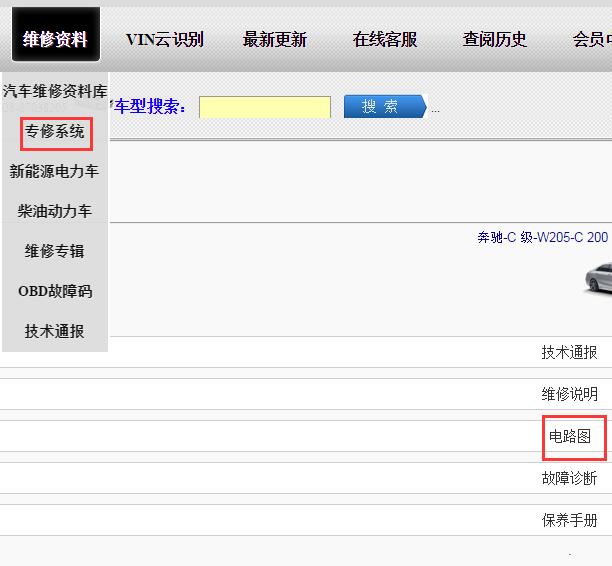This screenshot has width=612, height=566.
Task: Go to VIN云识别 tab
Action: (x=165, y=39)
